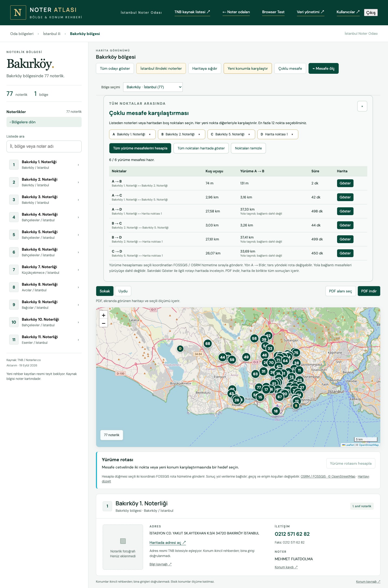Switch map to Uydu view
The height and width of the screenshot is (588, 388).
(123, 291)
